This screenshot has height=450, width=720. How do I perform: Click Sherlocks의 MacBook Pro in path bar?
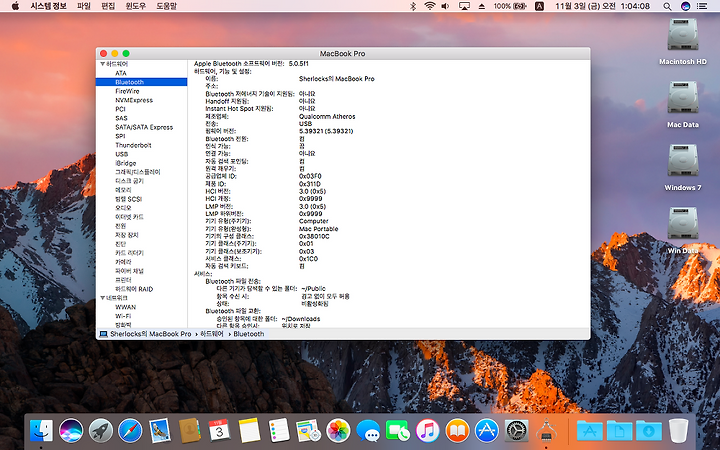click(151, 334)
